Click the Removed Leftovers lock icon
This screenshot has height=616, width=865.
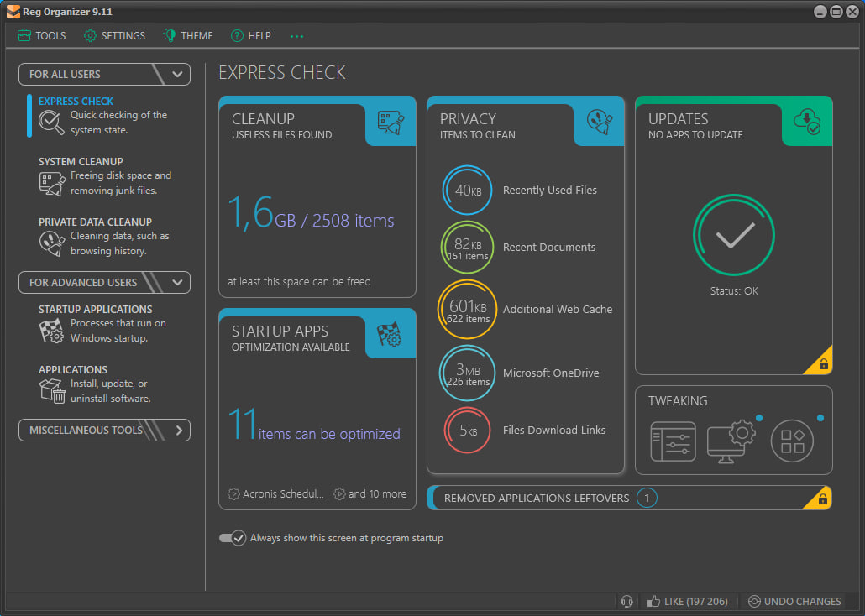click(822, 499)
